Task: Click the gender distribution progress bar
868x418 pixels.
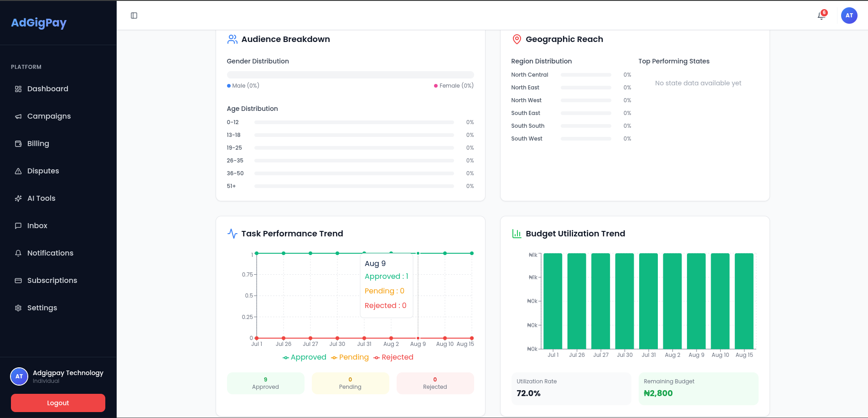Action: 350,75
